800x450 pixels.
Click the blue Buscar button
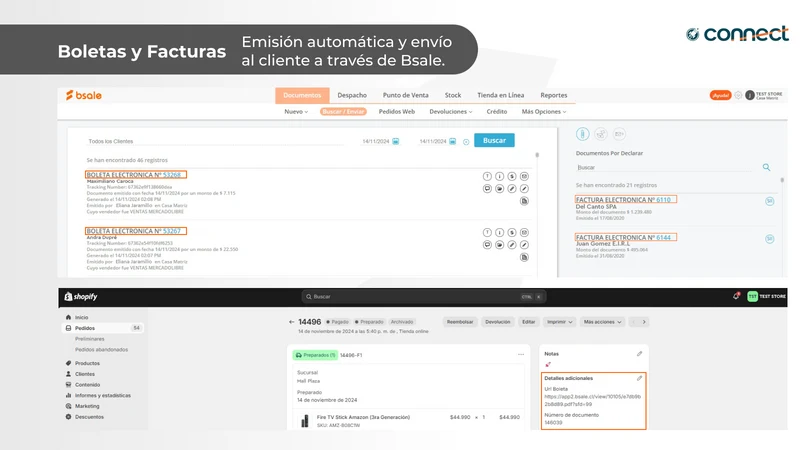494,140
